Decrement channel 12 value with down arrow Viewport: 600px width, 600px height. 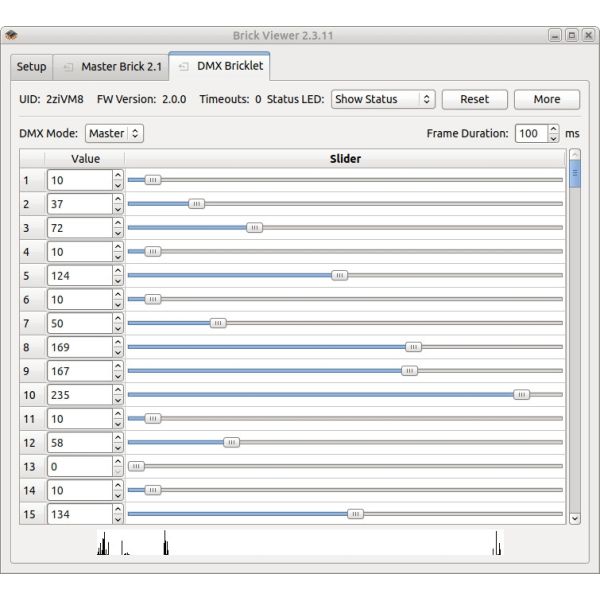(x=118, y=448)
